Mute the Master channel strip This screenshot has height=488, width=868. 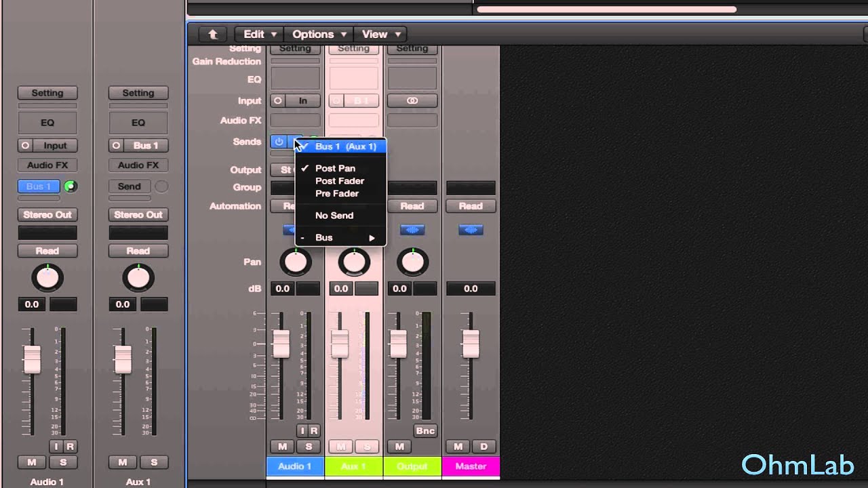point(458,447)
